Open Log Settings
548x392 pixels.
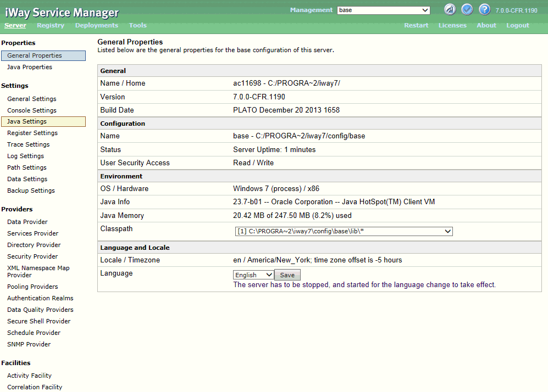25,156
